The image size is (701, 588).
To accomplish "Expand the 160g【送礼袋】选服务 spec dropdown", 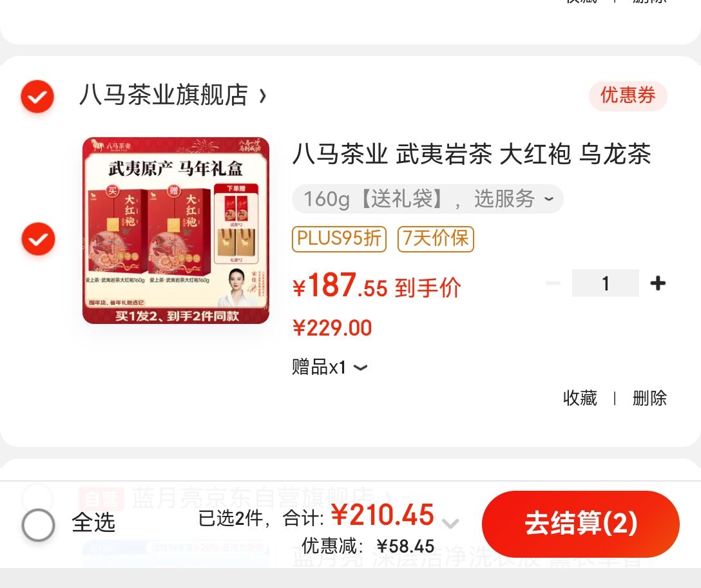I will tap(427, 198).
